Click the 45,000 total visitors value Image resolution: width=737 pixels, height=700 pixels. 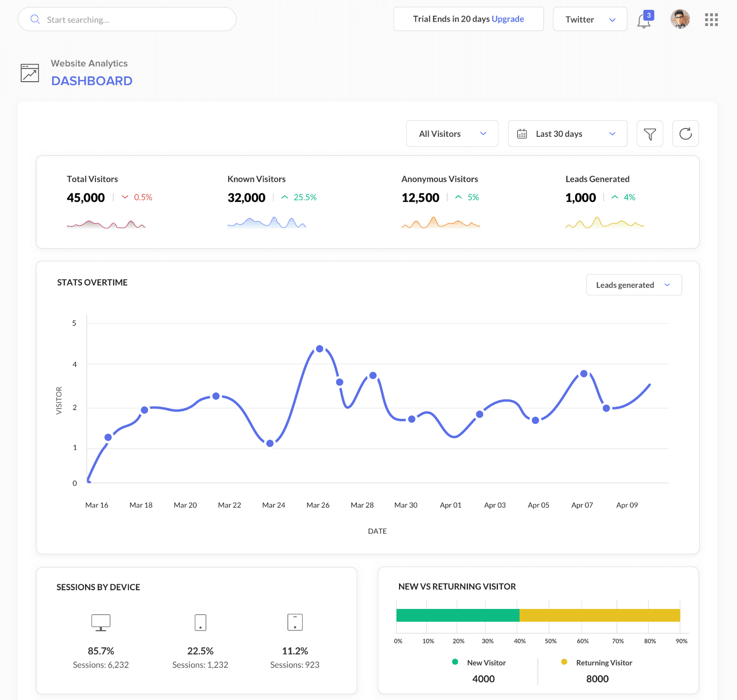click(x=86, y=198)
